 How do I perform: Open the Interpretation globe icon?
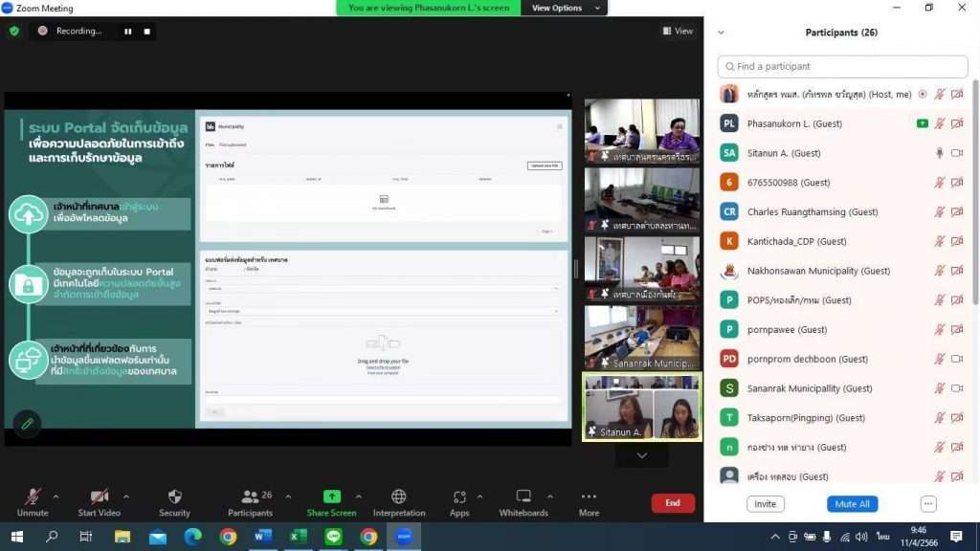point(399,496)
